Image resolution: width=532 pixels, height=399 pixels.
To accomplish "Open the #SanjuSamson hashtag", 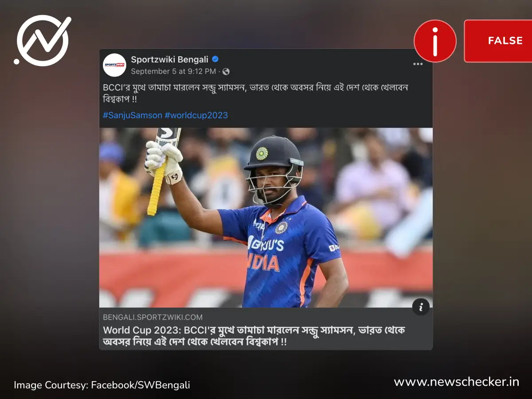I will pyautogui.click(x=133, y=115).
